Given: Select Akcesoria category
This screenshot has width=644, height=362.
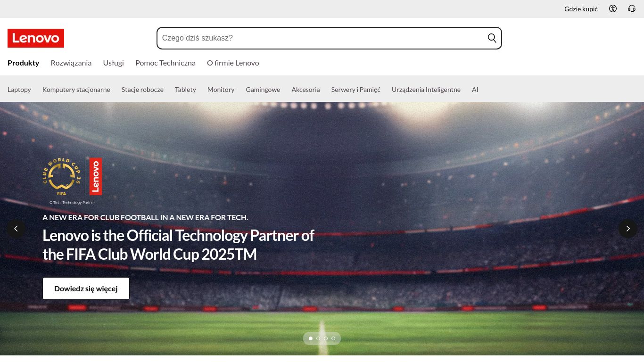Looking at the screenshot, I should [x=305, y=90].
